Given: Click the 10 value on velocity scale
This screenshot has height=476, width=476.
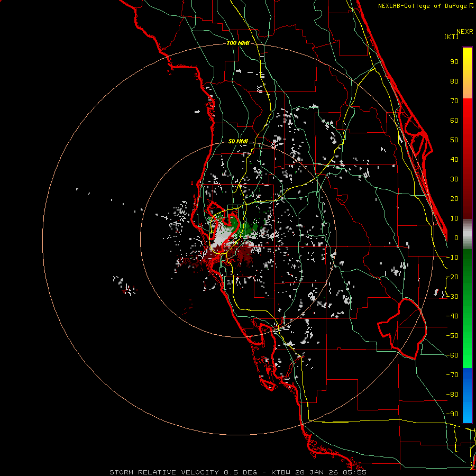Looking at the screenshot, I should (x=454, y=218).
